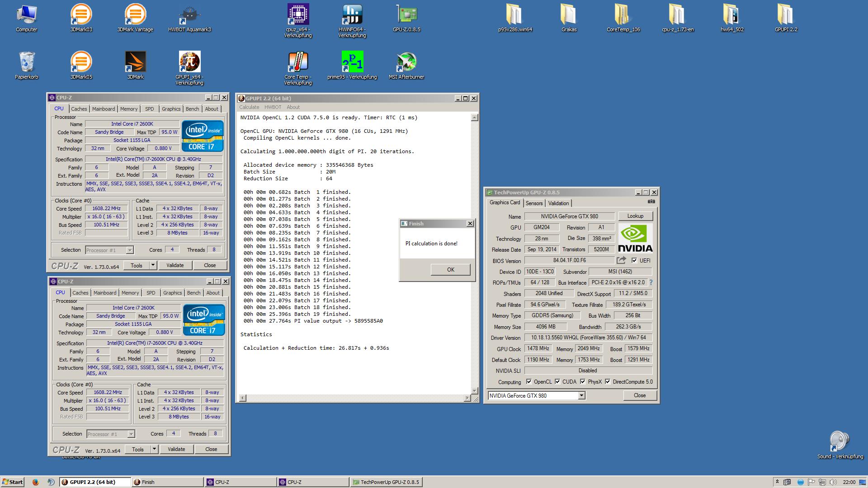Toggle the CUDA computing checkbox
868x488 pixels.
557,382
